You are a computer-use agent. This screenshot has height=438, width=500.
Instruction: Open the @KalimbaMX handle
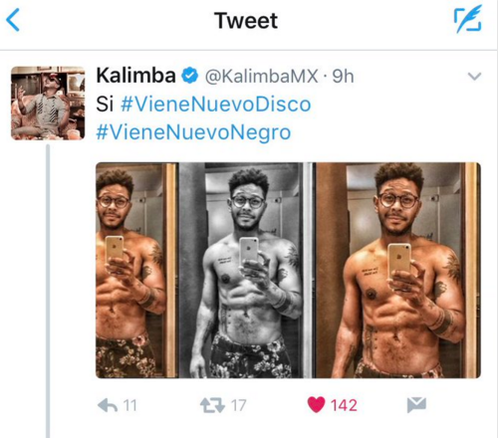tap(261, 76)
